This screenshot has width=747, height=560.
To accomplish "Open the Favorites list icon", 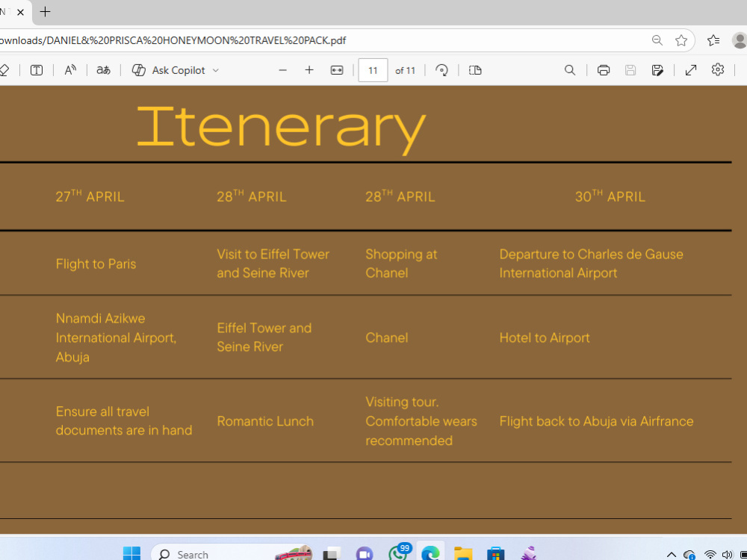I will tap(713, 40).
